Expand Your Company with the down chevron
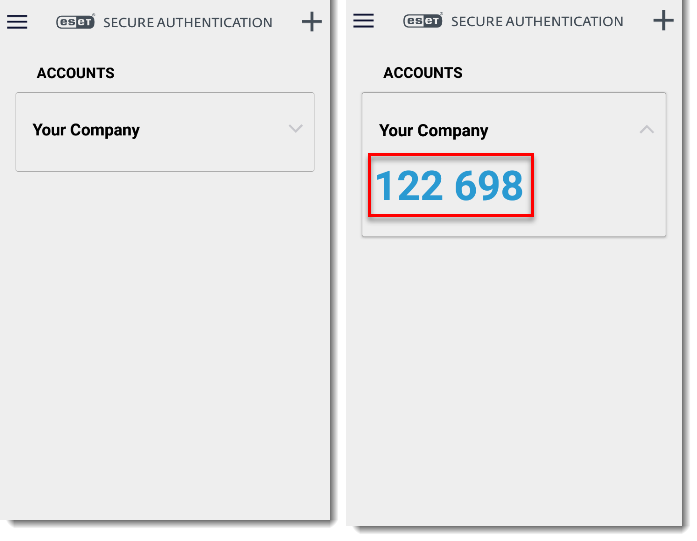The width and height of the screenshot is (697, 541). tap(295, 129)
